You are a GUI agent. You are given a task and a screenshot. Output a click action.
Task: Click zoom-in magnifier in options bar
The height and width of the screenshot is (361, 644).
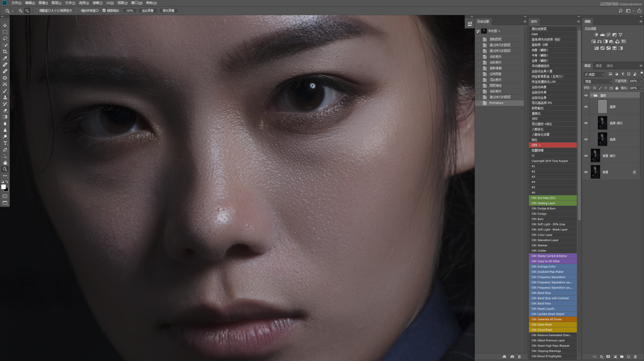point(20,11)
